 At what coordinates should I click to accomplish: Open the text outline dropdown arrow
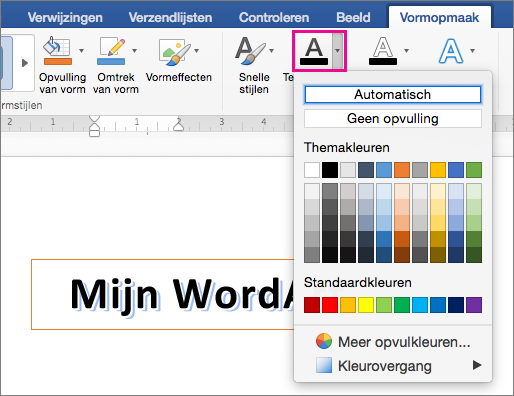pos(406,51)
